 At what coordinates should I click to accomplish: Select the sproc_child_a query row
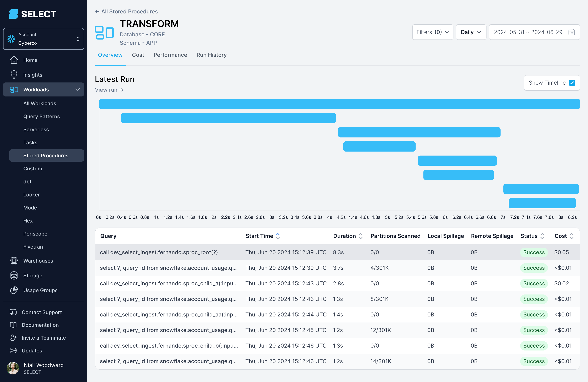click(x=338, y=283)
